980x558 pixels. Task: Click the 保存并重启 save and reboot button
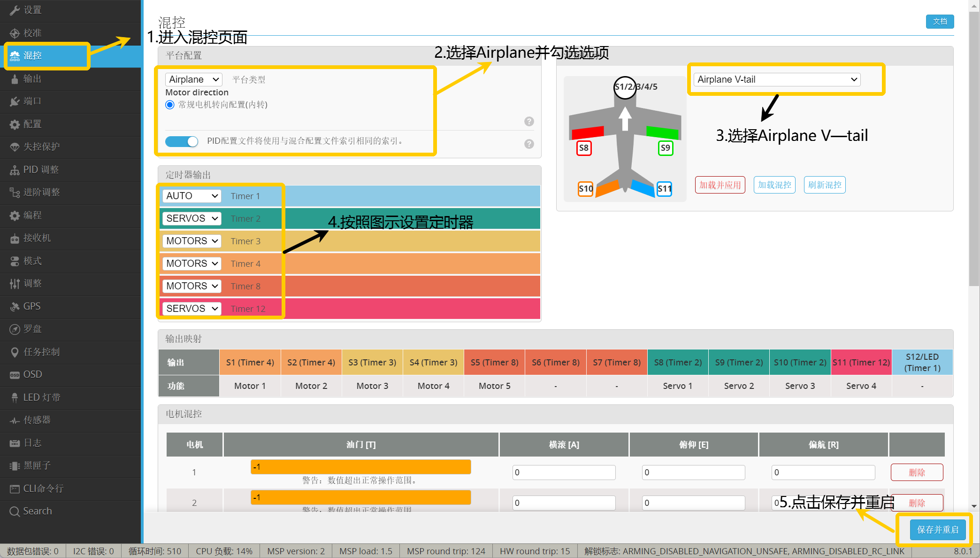[x=937, y=530]
